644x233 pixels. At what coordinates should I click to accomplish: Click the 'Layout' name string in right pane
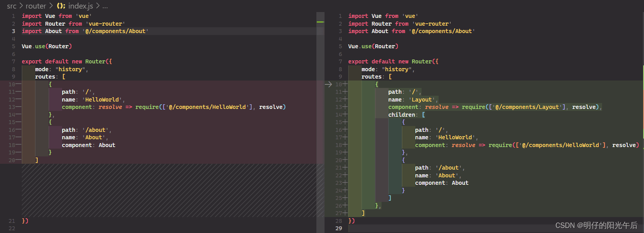click(422, 100)
